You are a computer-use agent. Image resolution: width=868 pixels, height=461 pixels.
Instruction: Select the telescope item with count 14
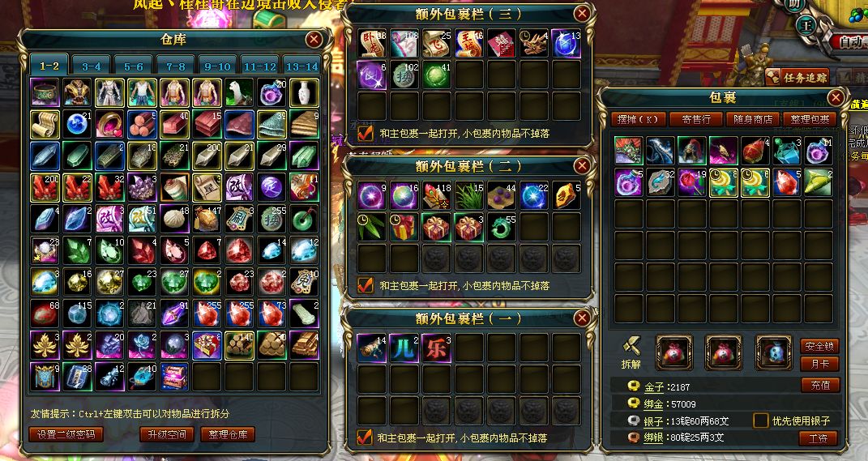[371, 348]
